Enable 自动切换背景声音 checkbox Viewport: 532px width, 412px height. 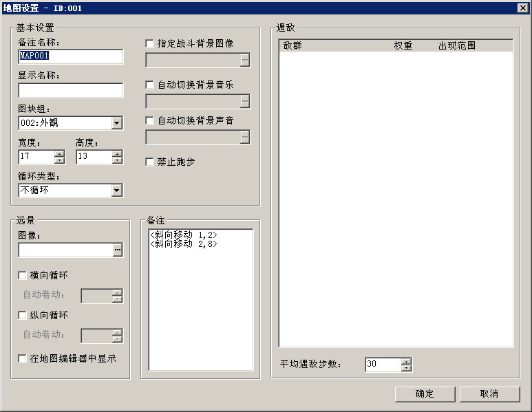149,120
